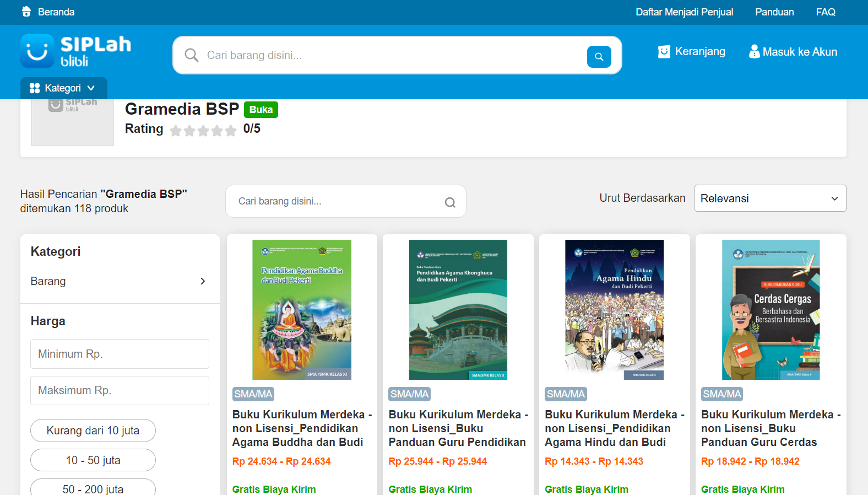Open Pendidikan Agama Khonghucu book cover

coord(458,310)
